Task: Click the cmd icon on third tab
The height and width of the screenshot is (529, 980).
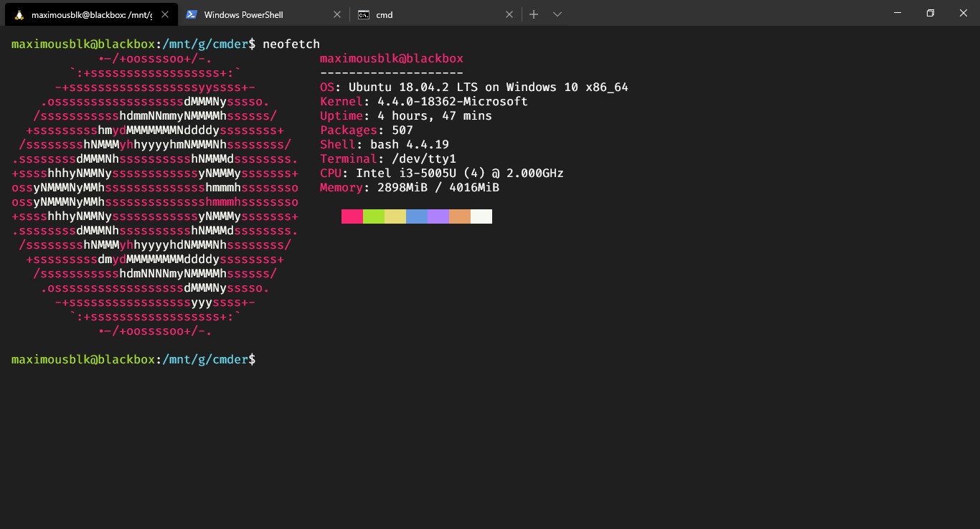Action: click(x=364, y=14)
